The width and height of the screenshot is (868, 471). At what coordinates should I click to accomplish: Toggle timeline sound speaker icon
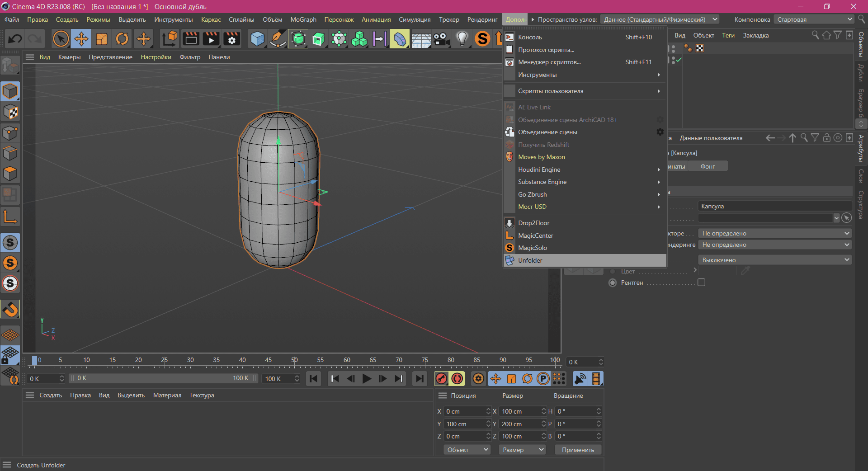point(580,379)
